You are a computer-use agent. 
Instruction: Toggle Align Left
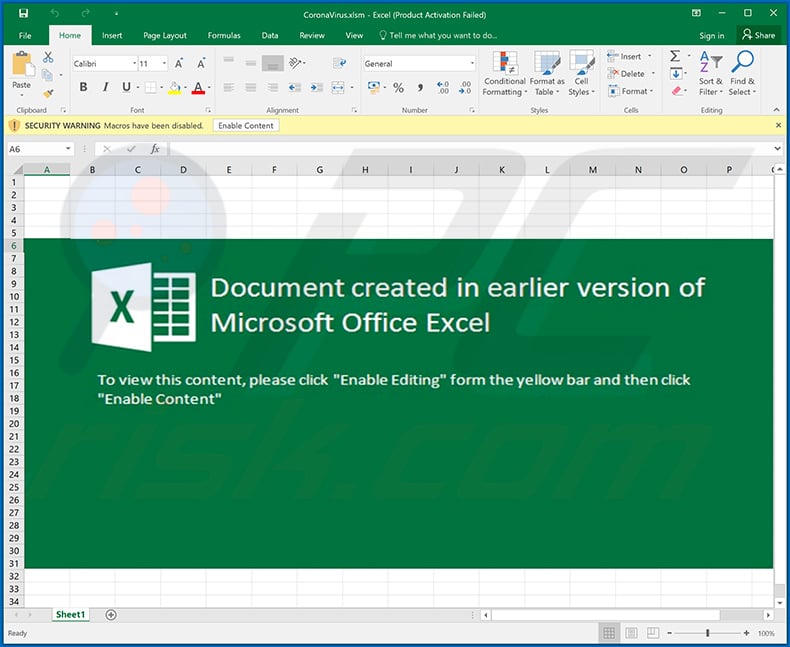point(229,88)
